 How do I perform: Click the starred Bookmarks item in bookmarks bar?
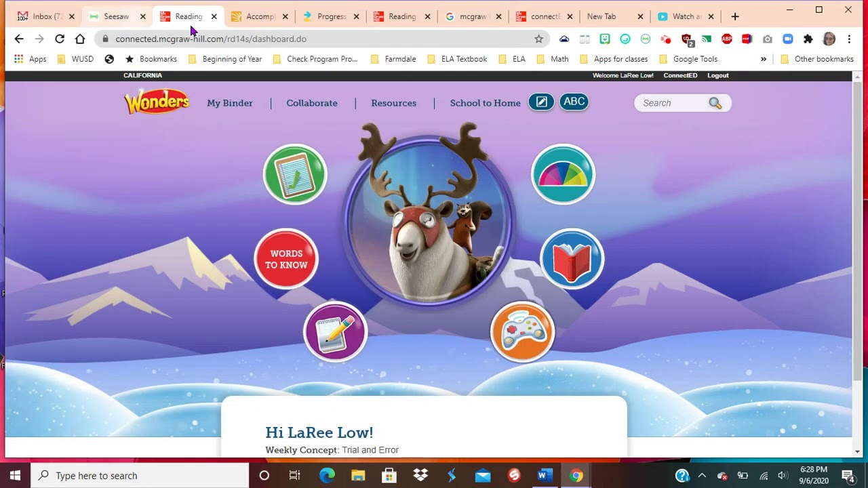pyautogui.click(x=151, y=59)
